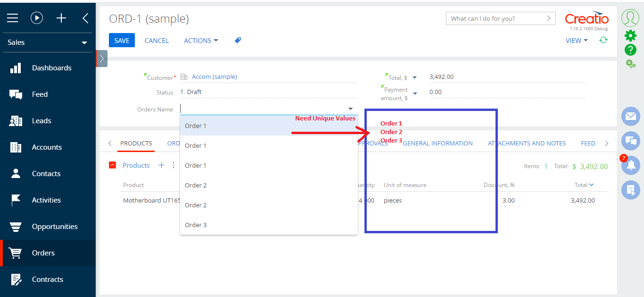The height and width of the screenshot is (297, 644).
Task: Click the green help question mark icon
Action: click(x=631, y=50)
